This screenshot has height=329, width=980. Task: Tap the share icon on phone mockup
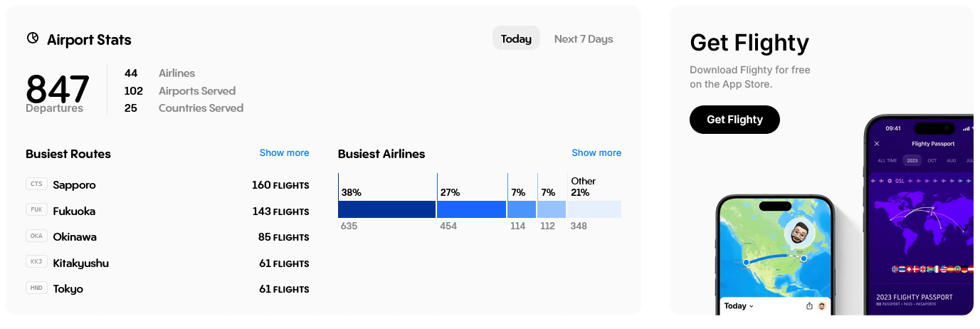[809, 306]
